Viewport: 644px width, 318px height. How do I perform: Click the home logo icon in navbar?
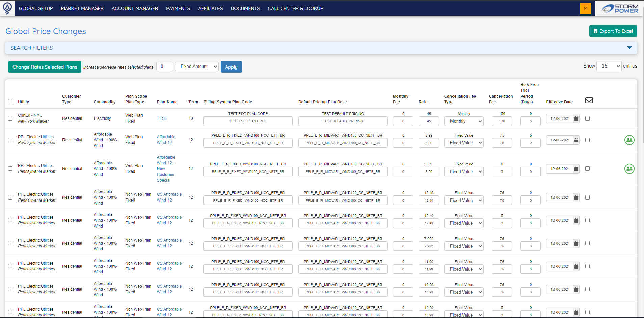7,8
